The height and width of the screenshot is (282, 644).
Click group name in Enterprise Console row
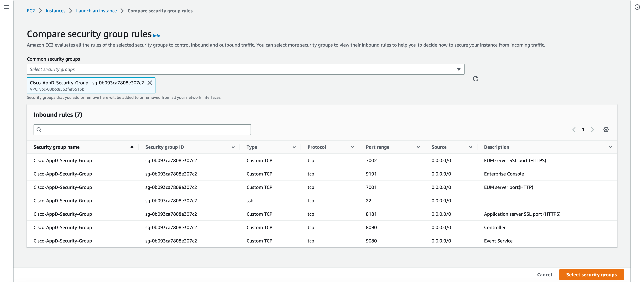coord(63,174)
